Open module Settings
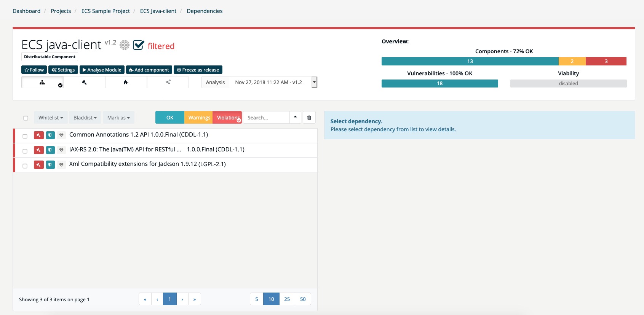The height and width of the screenshot is (315, 644). coord(63,70)
